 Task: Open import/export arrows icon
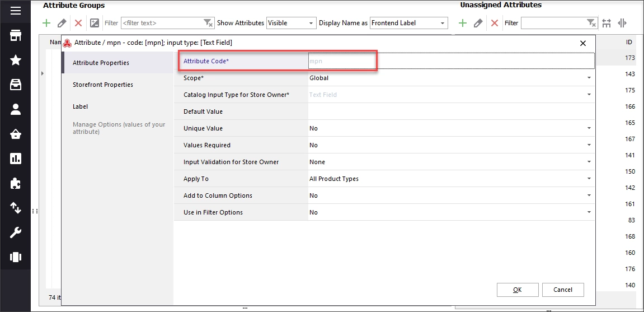16,208
